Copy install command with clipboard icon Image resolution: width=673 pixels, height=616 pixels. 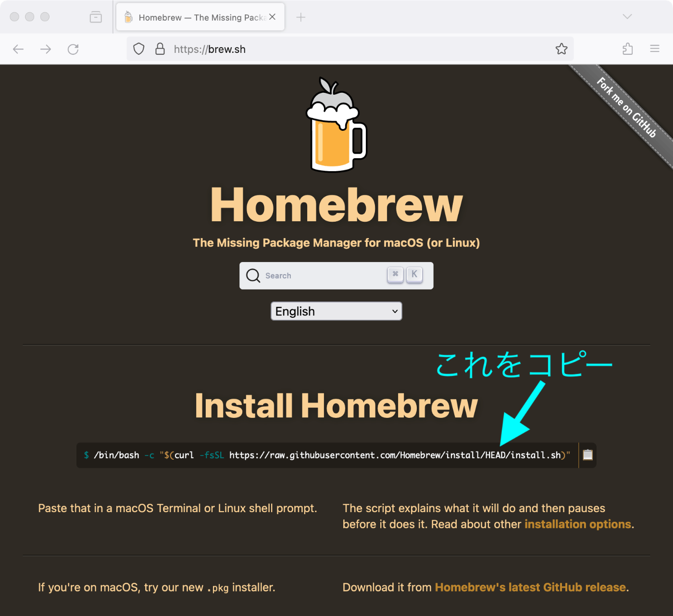[587, 455]
